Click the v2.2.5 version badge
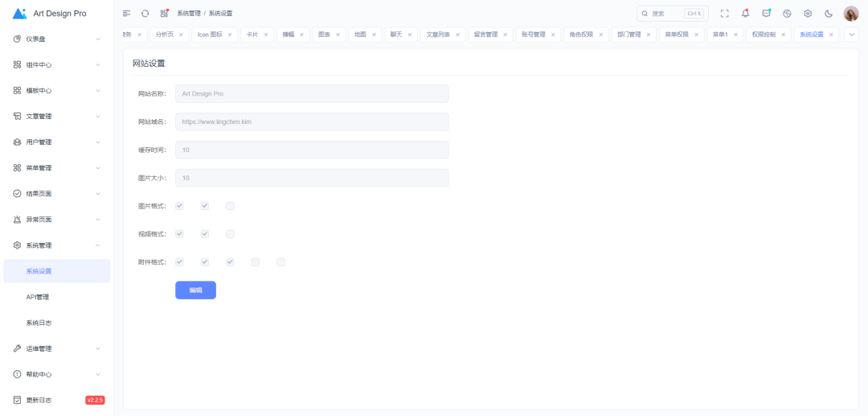This screenshot has height=416, width=868. [x=95, y=400]
